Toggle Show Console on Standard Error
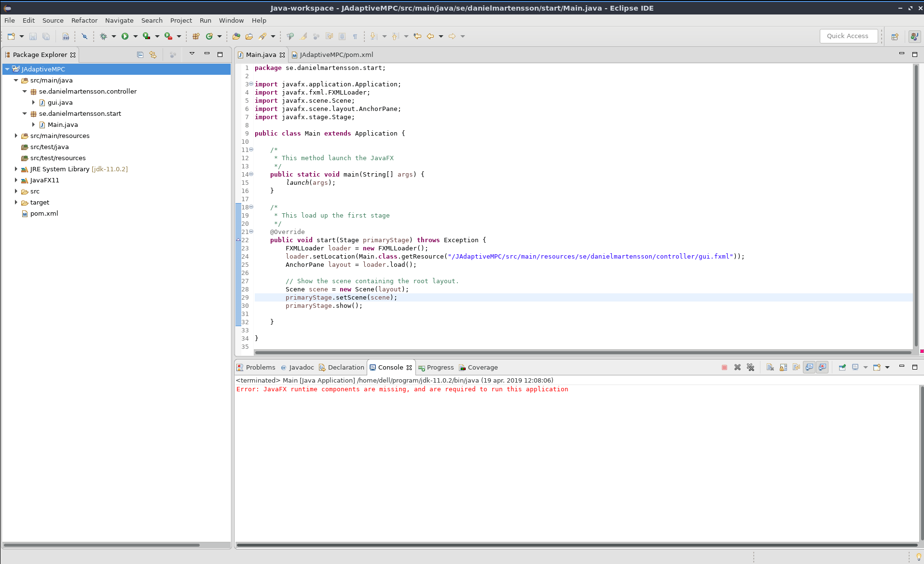The width and height of the screenshot is (924, 564). [x=822, y=367]
